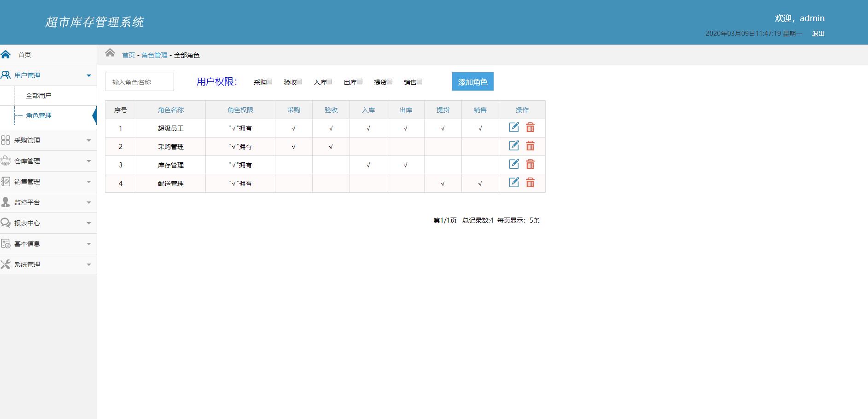Click the home icon in the breadcrumb

[110, 53]
